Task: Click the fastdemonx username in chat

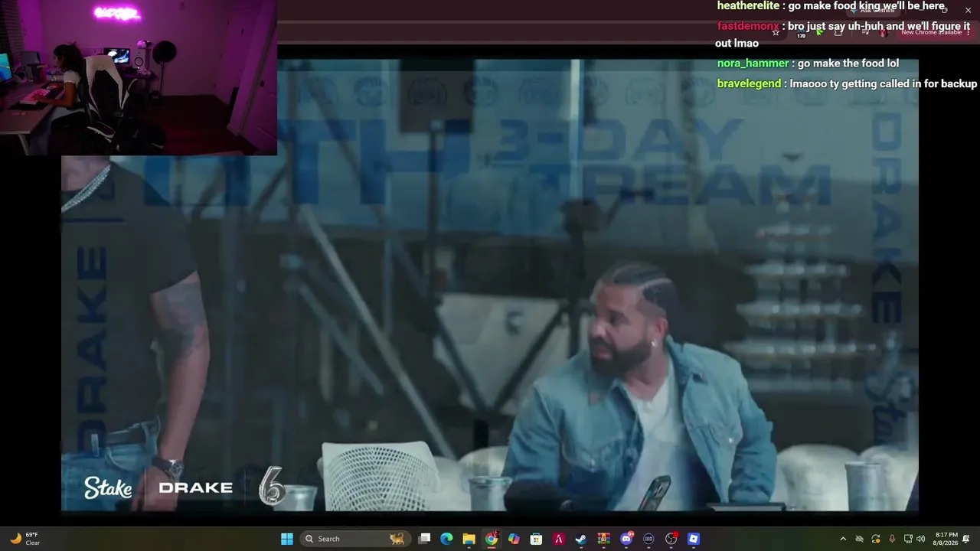Action: pyautogui.click(x=748, y=26)
